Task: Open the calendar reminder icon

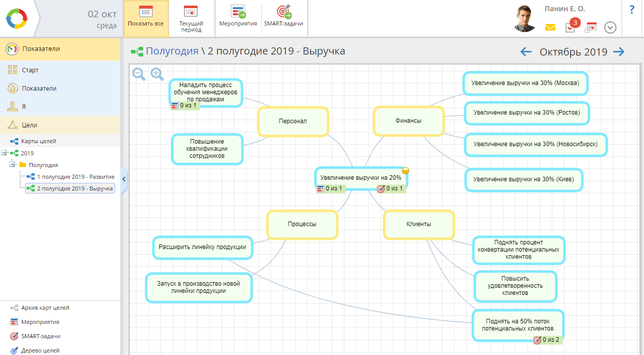Action: coord(591,28)
